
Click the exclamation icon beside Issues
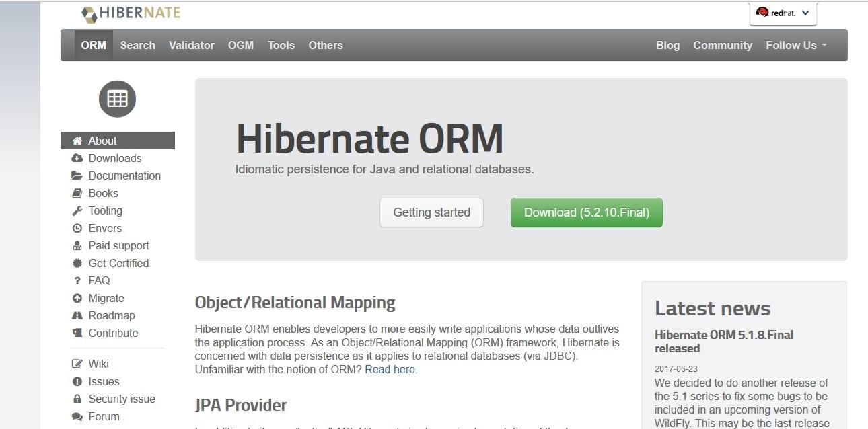(x=77, y=381)
